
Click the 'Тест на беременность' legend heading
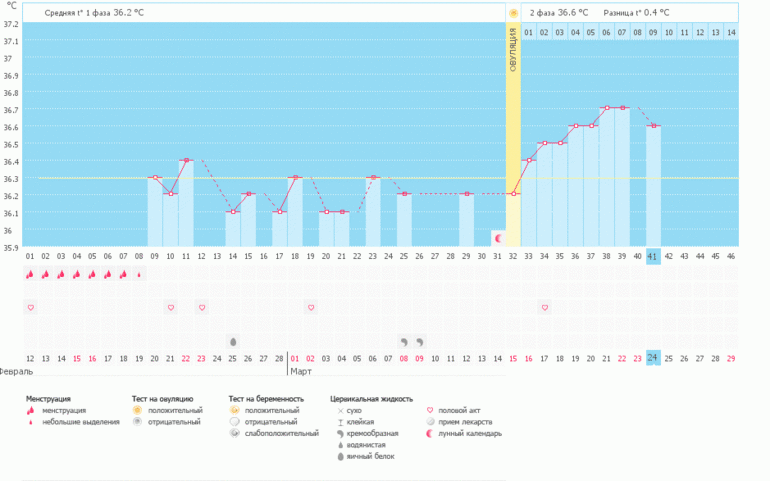point(265,398)
